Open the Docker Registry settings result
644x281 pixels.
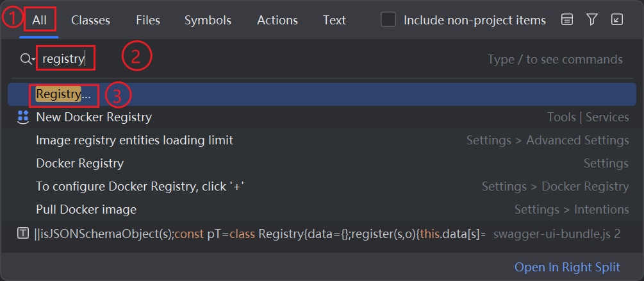point(79,163)
